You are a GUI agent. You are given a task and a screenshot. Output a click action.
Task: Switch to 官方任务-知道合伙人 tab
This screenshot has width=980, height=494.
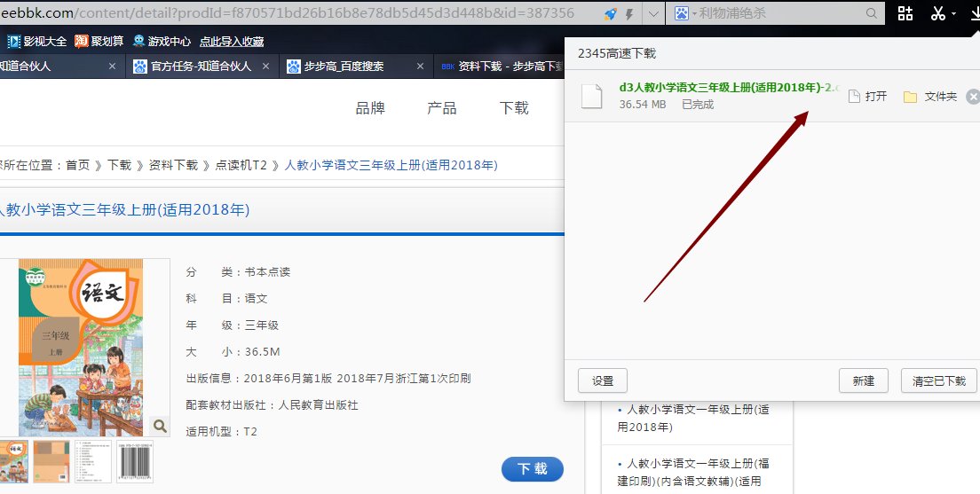click(201, 67)
